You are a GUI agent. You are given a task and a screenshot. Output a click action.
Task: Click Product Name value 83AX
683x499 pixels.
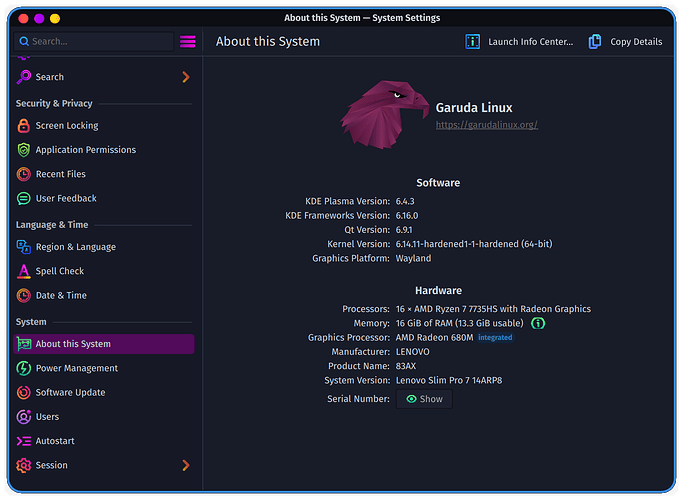(x=406, y=366)
